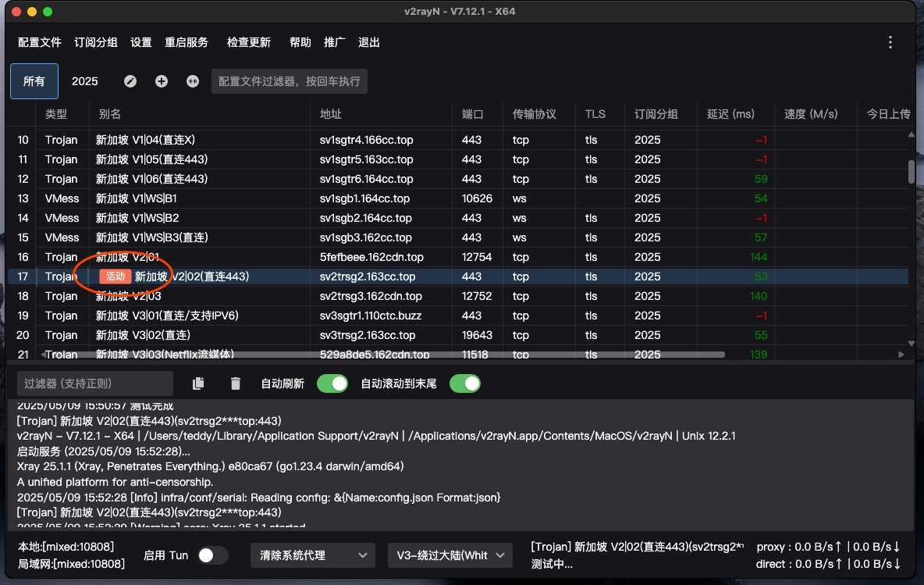Open the 订阅分组 menu
Viewport: 924px width, 585px height.
tap(96, 42)
